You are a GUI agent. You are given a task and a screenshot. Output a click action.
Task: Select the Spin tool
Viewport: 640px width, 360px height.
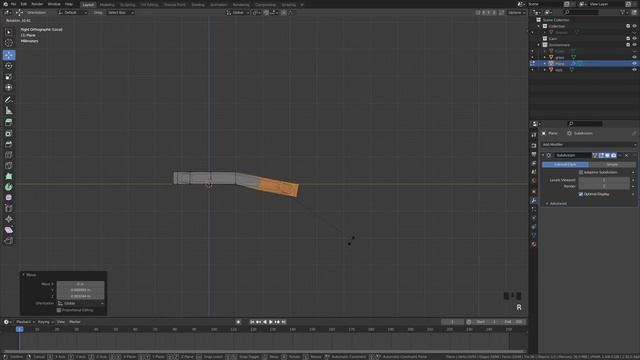(x=9, y=187)
